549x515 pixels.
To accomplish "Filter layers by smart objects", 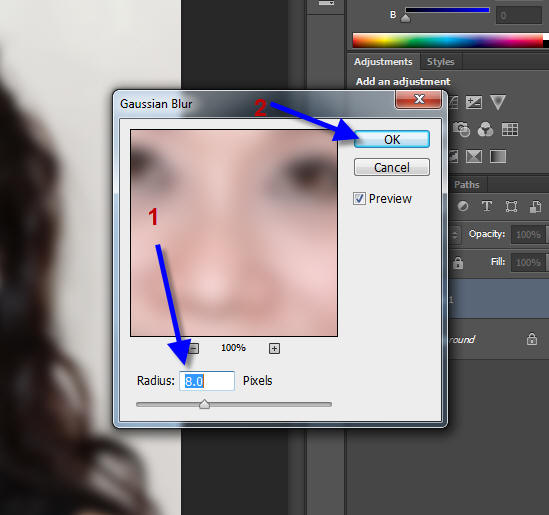I will tap(535, 207).
